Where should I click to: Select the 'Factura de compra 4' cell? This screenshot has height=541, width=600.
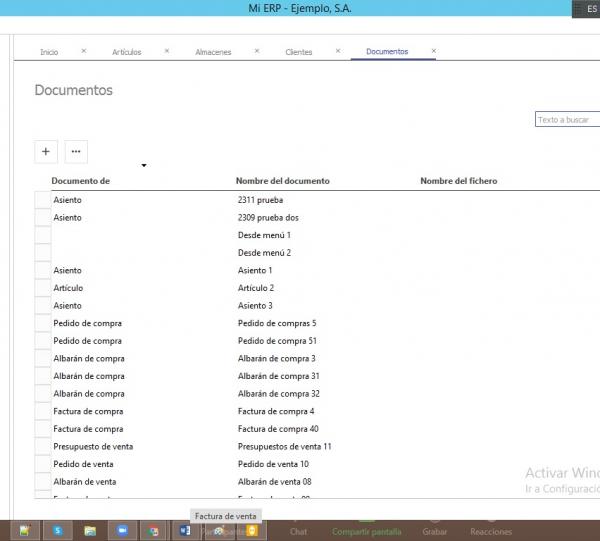point(276,411)
